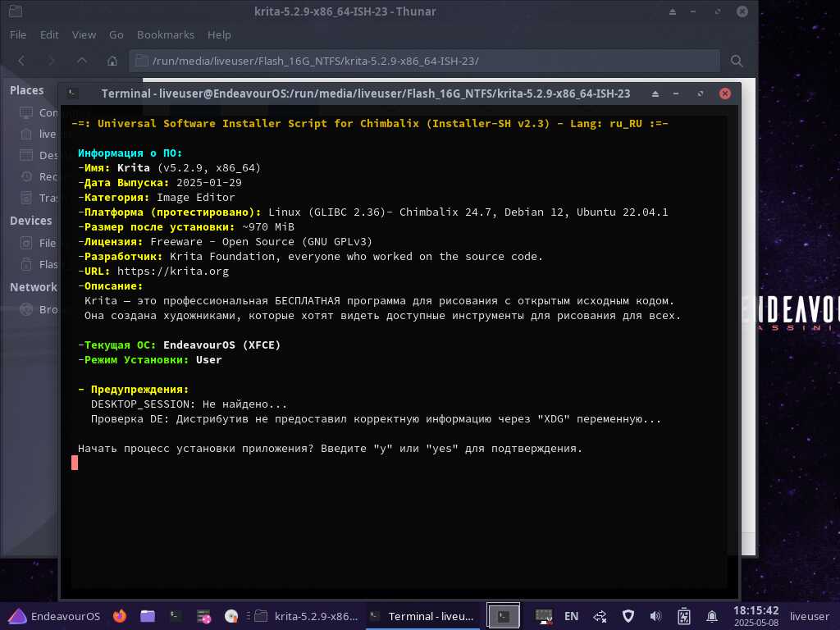840x630 pixels.
Task: Click the Terminal always-on-top arrow button
Action: (655, 94)
